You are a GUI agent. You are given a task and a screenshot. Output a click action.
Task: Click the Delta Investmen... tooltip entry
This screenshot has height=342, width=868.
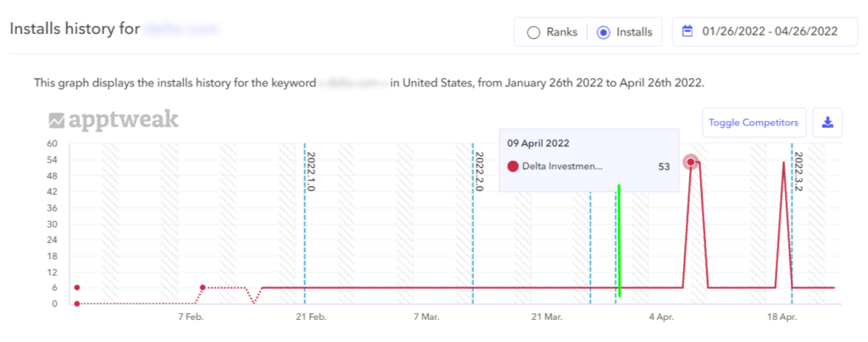tap(562, 166)
